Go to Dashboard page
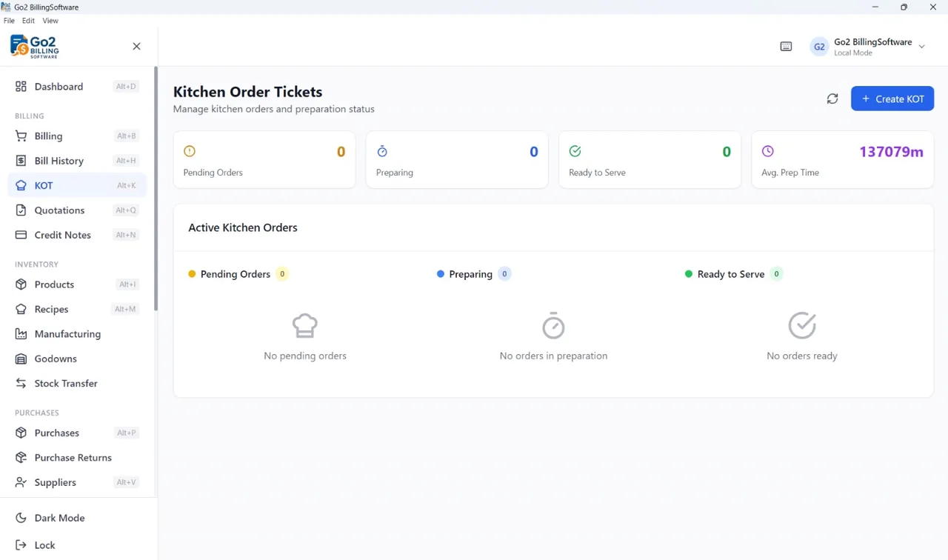948x560 pixels. tap(77, 87)
